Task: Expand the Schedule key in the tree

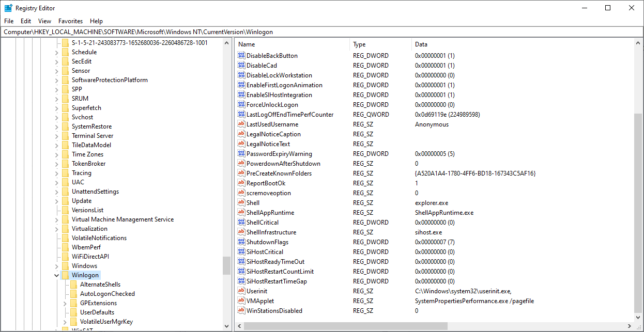Action: click(x=56, y=52)
